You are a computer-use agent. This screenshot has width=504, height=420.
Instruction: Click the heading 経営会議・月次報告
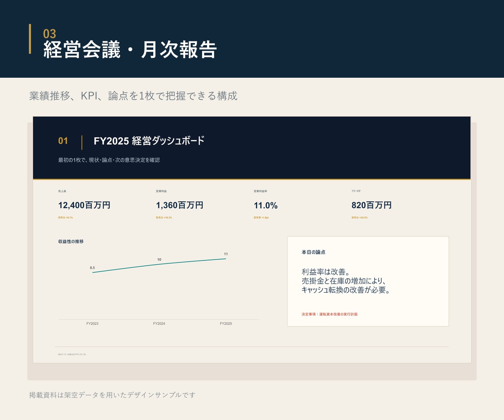pyautogui.click(x=130, y=50)
